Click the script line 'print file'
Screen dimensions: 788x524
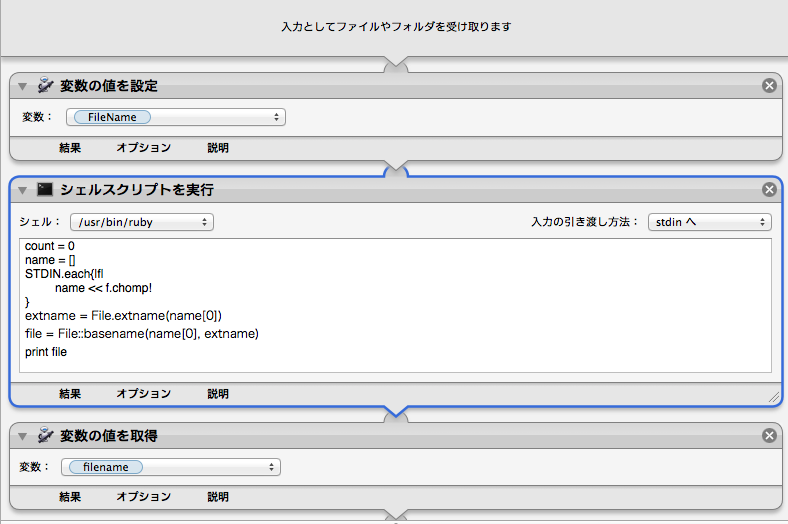pos(46,352)
